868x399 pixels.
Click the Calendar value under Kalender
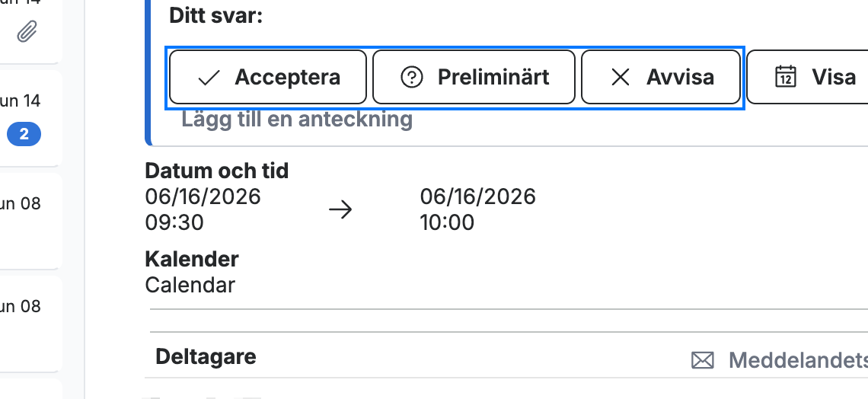click(190, 285)
